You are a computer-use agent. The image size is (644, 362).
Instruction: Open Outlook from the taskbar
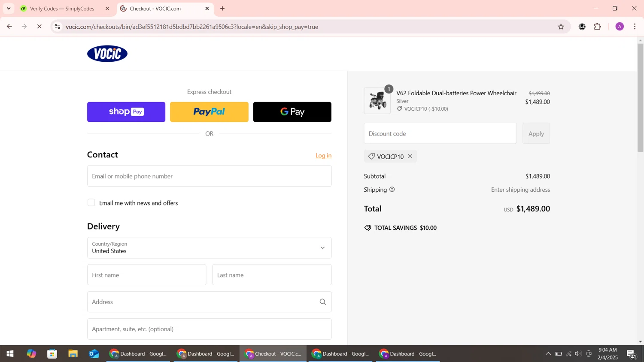coord(94,354)
